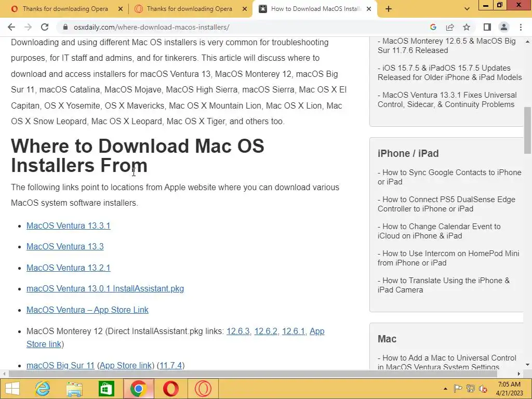Click the 'Where to Download Mac OS Installers From' heading
Viewport: 532px width, 399px height.
click(x=137, y=155)
